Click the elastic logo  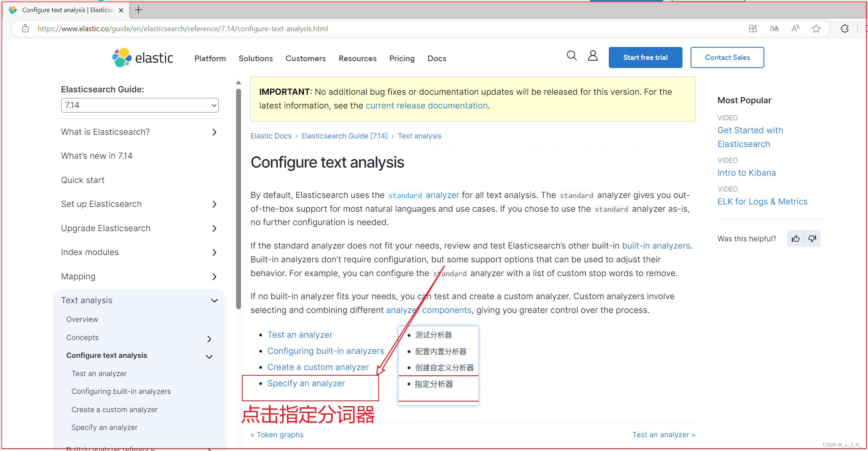point(143,58)
